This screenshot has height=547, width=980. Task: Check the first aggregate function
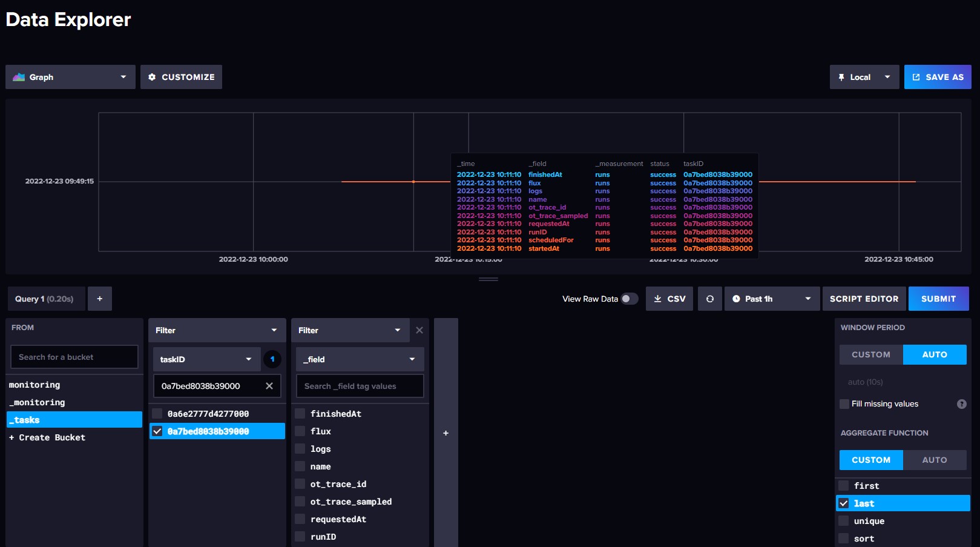[844, 486]
